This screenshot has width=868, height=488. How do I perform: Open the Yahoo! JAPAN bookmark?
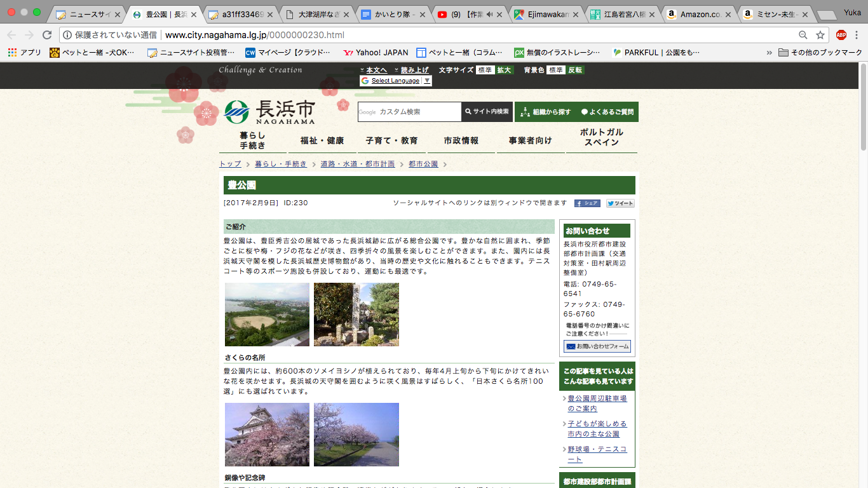click(376, 52)
